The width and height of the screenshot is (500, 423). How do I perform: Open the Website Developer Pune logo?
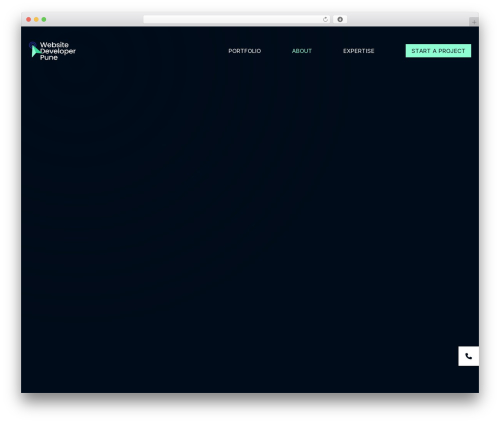52,51
